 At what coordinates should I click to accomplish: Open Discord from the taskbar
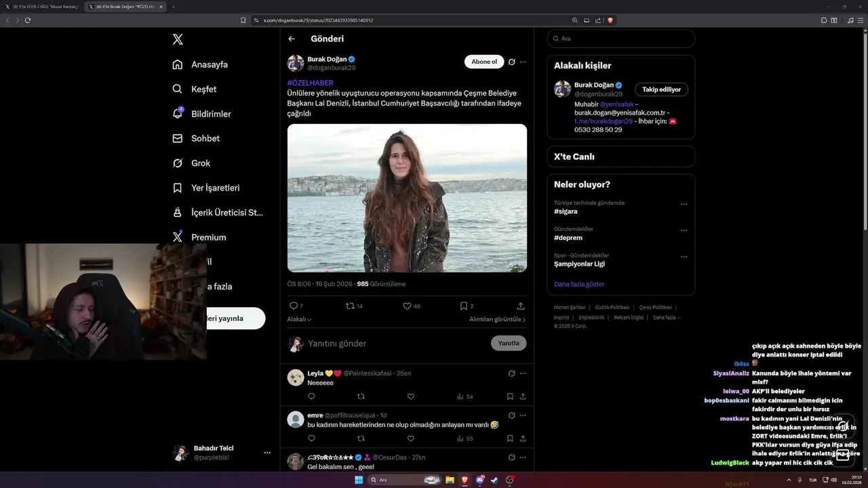[x=480, y=480]
